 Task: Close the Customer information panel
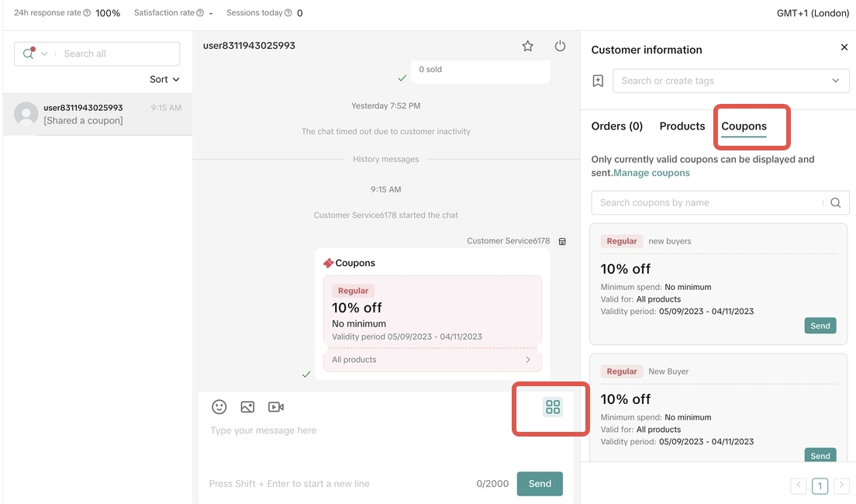click(x=844, y=48)
